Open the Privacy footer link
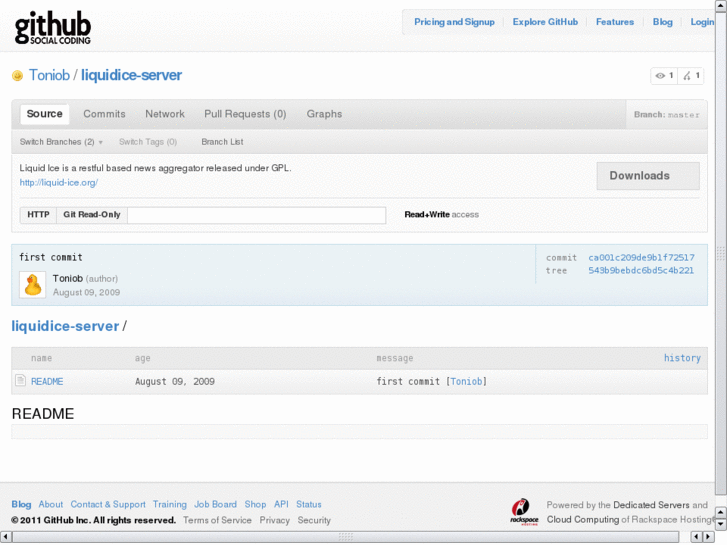Viewport: 727px width, 545px height. click(274, 520)
